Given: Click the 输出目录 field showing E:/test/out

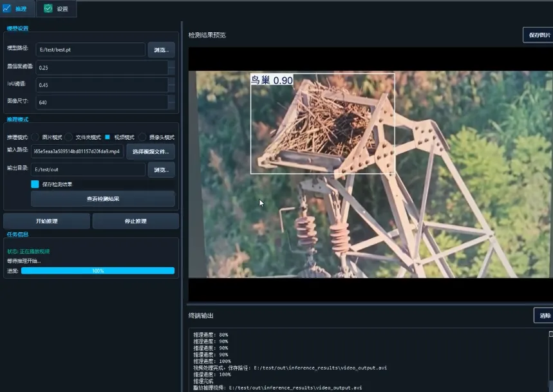Looking at the screenshot, I should click(x=88, y=169).
